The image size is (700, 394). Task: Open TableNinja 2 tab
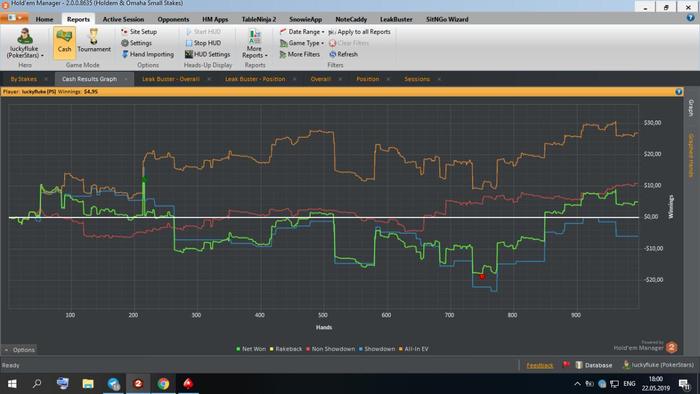coord(259,19)
